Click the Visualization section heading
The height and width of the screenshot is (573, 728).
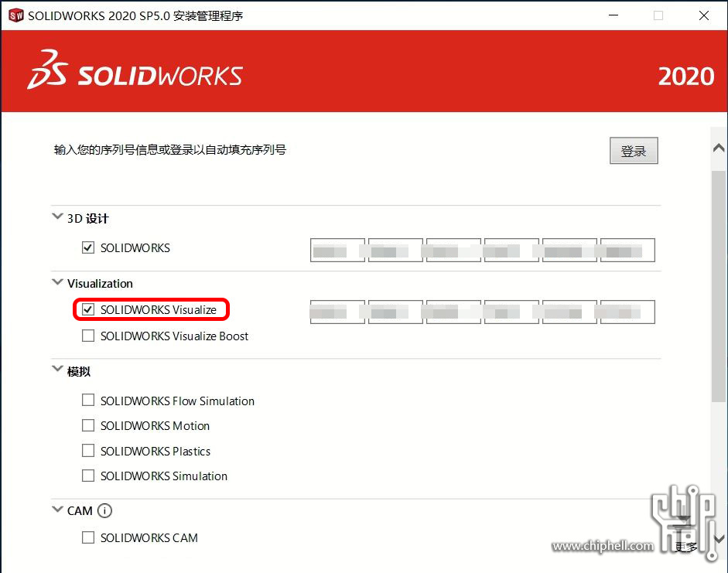click(x=100, y=284)
